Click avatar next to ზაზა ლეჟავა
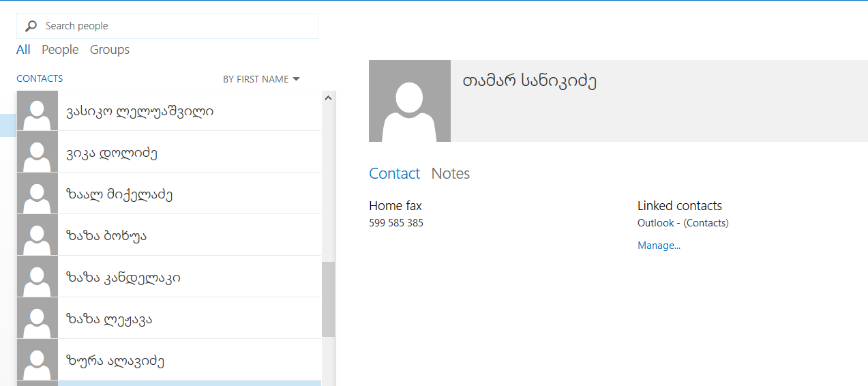 [x=37, y=318]
